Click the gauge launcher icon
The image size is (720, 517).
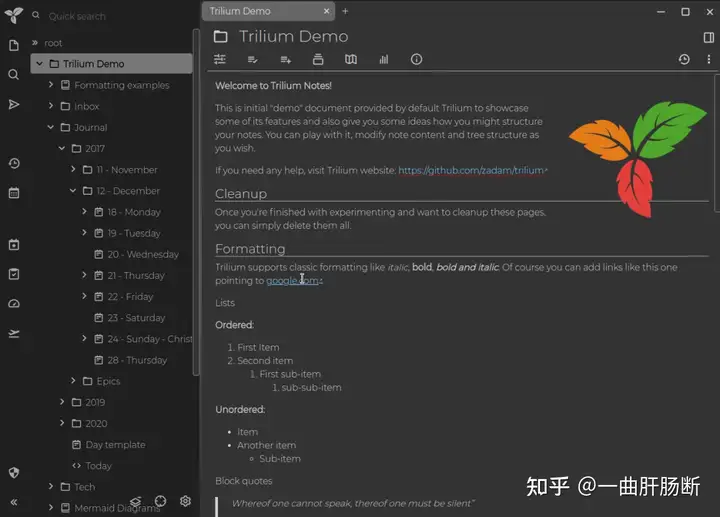[14, 303]
